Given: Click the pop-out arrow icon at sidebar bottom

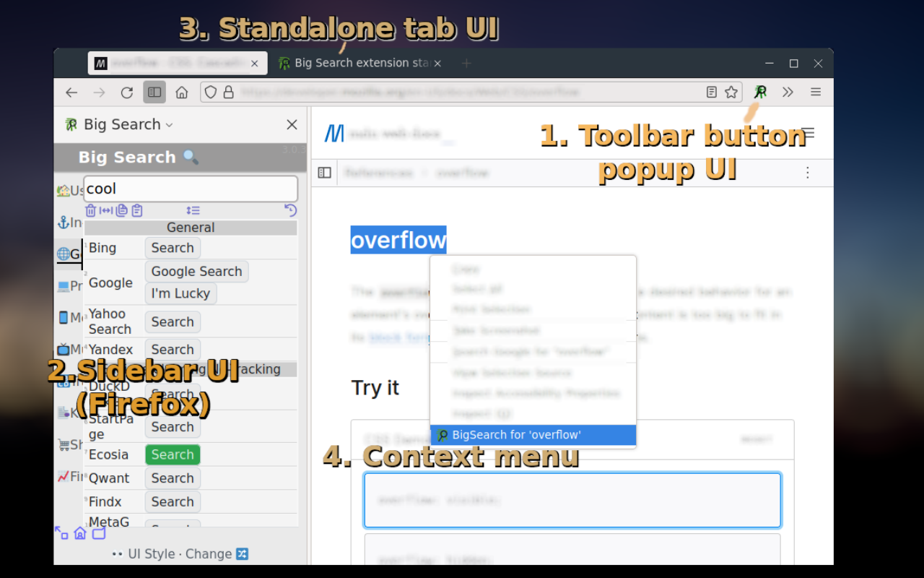Looking at the screenshot, I should [x=61, y=533].
